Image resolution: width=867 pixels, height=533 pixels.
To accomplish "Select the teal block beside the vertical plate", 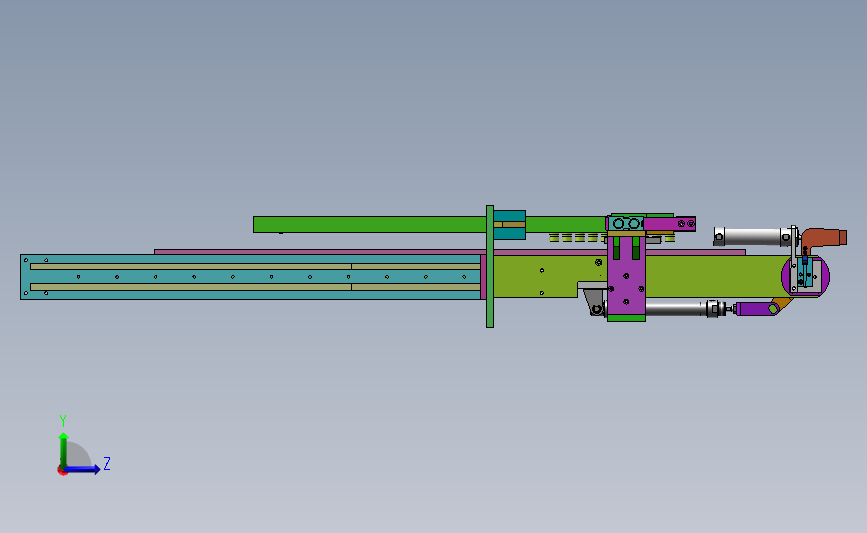I will [x=509, y=224].
